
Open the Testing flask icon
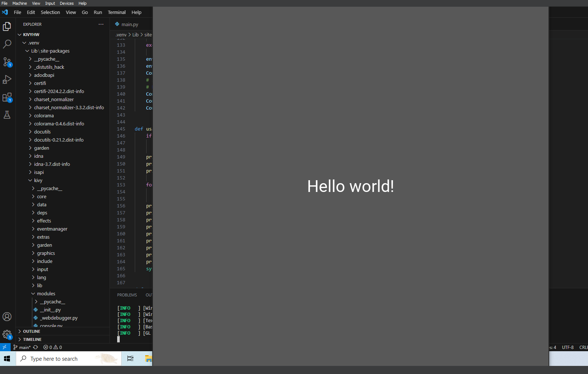pyautogui.click(x=7, y=115)
